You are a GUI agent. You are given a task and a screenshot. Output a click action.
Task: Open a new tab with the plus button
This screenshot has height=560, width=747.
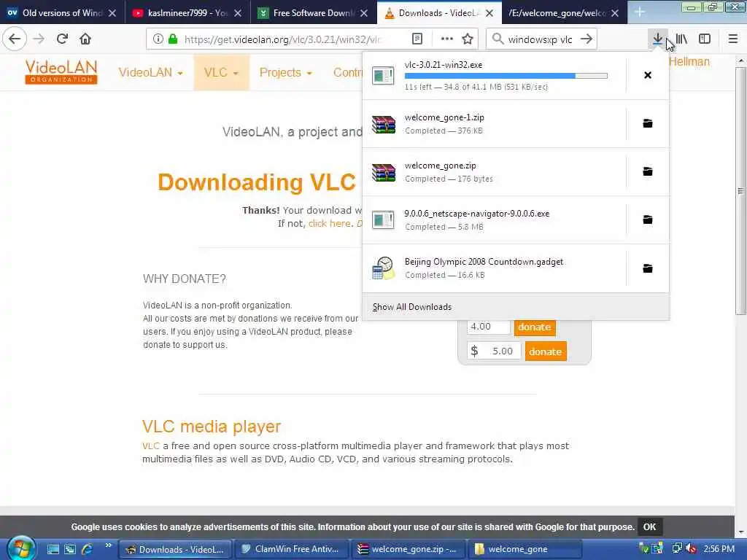click(640, 12)
